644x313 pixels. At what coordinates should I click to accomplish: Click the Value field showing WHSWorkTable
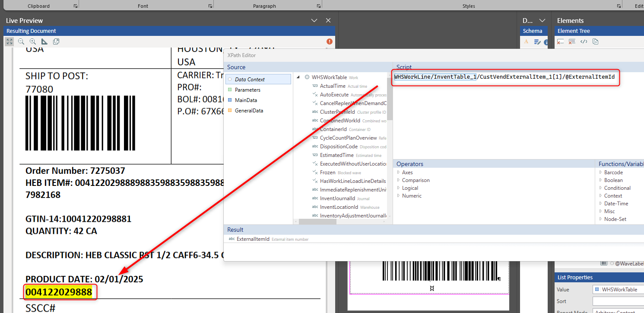(618, 290)
